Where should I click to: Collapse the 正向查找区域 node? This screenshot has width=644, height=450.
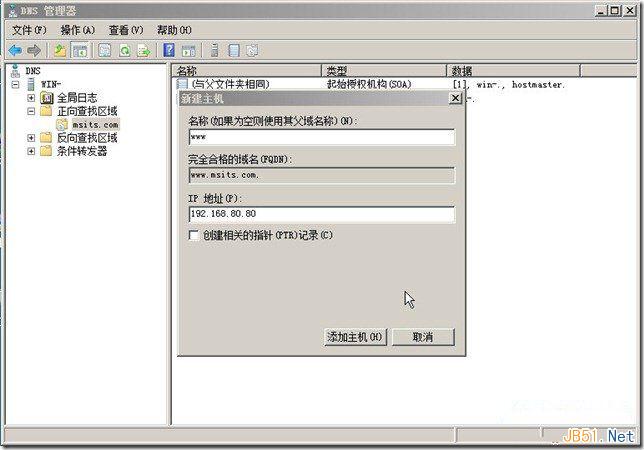pyautogui.click(x=31, y=111)
